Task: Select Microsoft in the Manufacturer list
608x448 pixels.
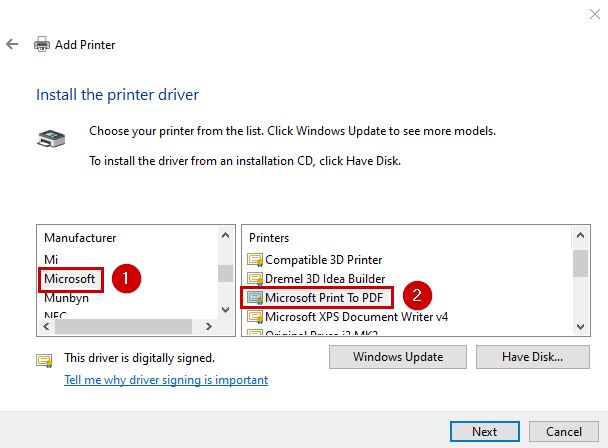Action: 69,278
